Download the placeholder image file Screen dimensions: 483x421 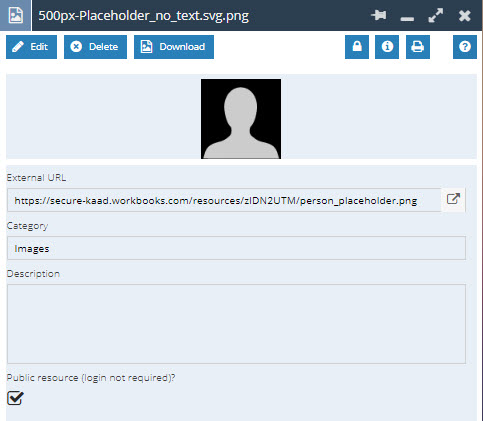174,47
